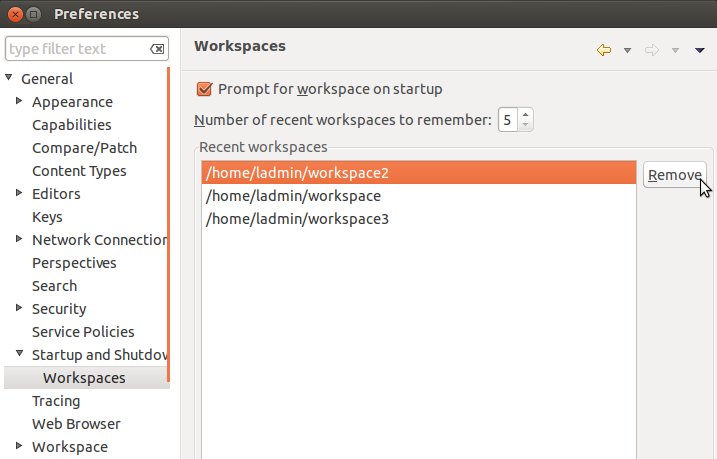Increase recent workspaces count with up arrow
Screen dimensions: 717x459
tap(525, 115)
